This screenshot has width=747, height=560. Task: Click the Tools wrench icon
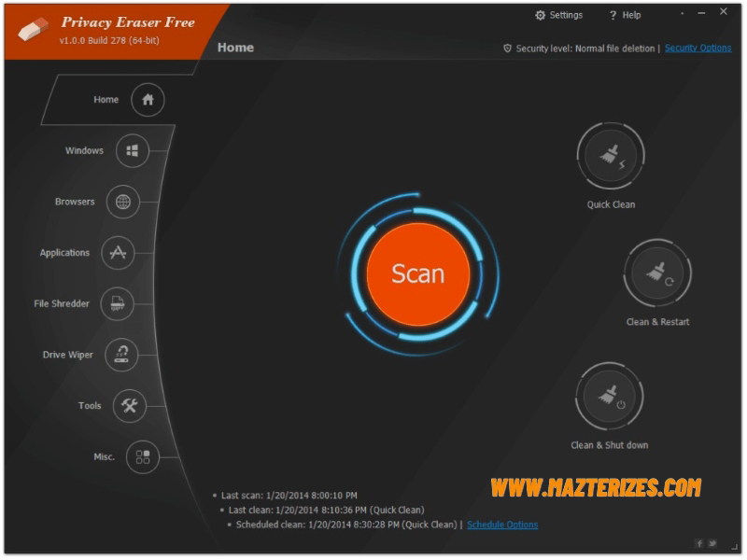click(129, 406)
